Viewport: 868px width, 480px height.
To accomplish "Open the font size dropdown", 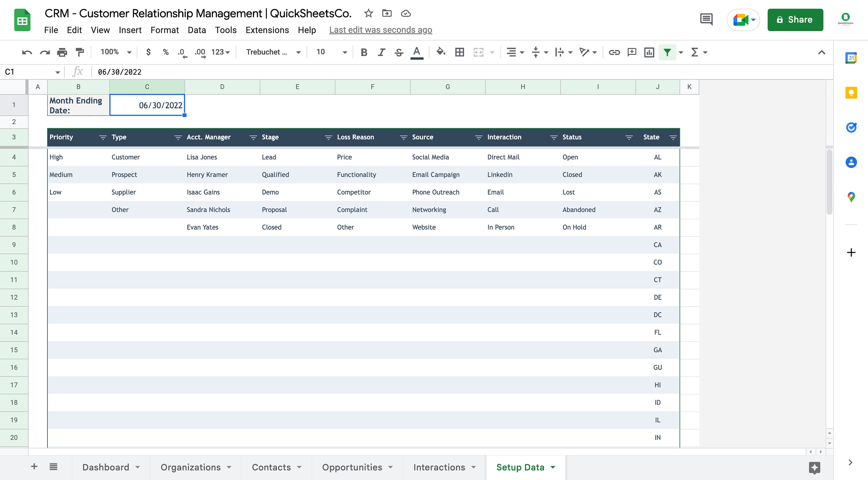I will point(344,52).
